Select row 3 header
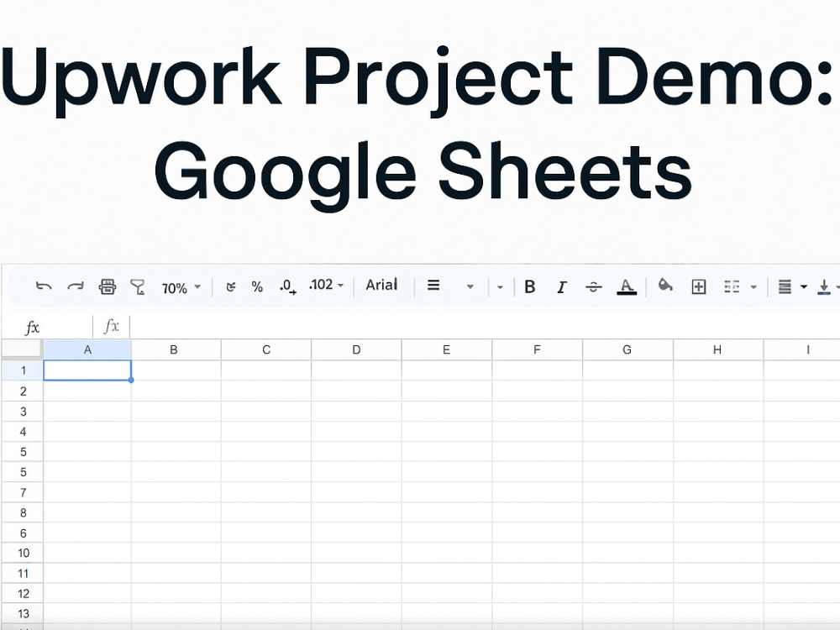Viewport: 840px width, 630px height. (x=23, y=412)
